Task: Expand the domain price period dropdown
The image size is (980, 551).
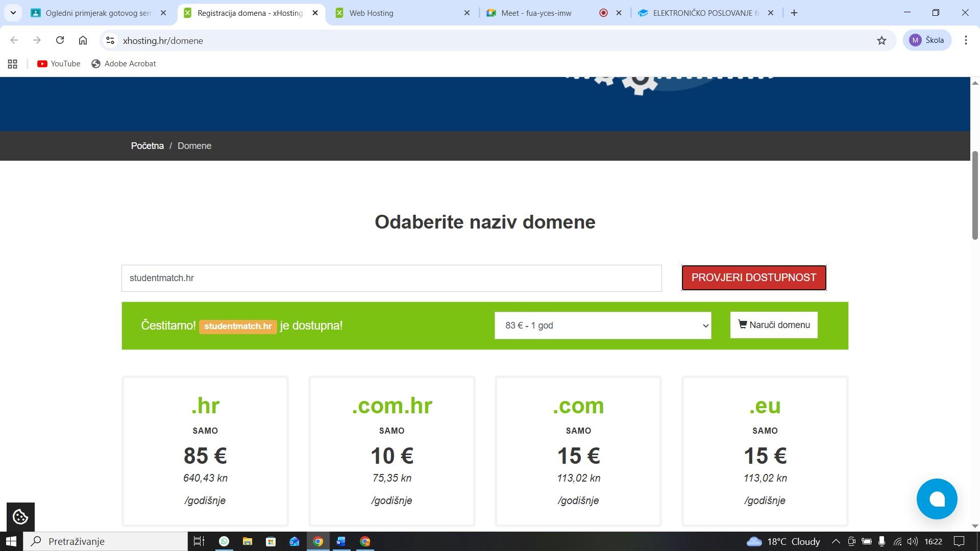Action: (602, 325)
